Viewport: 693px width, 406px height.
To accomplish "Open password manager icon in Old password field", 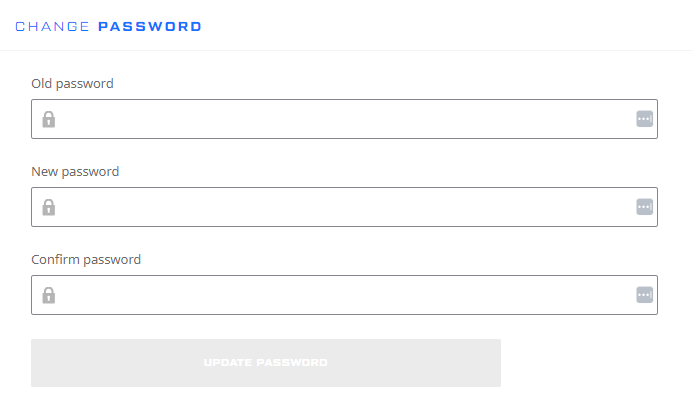I will (x=644, y=119).
